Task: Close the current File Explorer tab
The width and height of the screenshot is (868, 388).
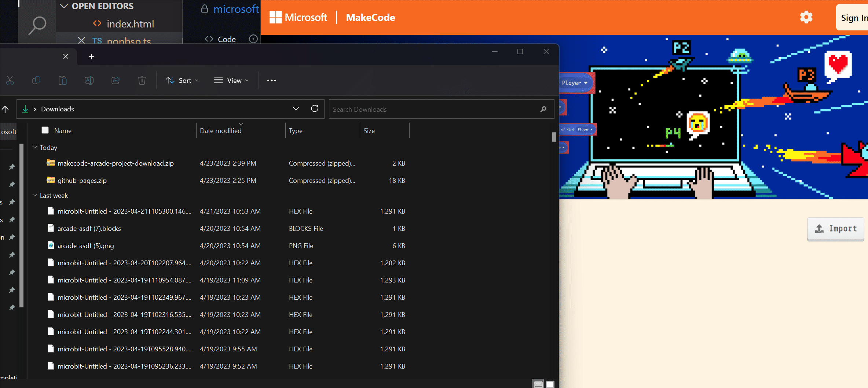Action: pos(66,56)
